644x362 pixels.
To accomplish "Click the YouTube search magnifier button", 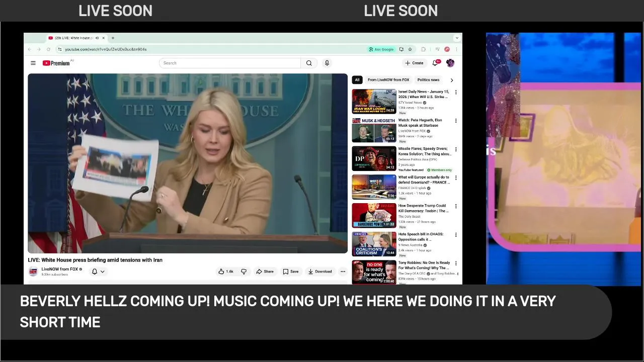I will (309, 63).
